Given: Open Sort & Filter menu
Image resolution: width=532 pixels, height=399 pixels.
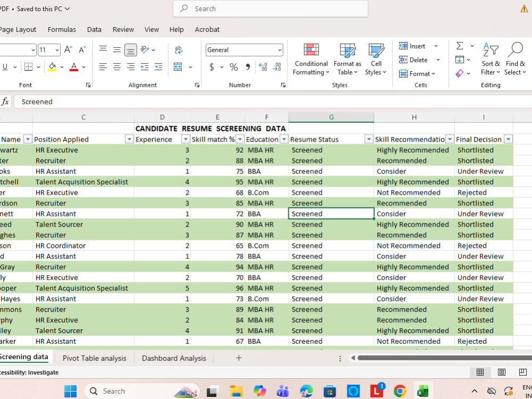Looking at the screenshot, I should point(491,60).
